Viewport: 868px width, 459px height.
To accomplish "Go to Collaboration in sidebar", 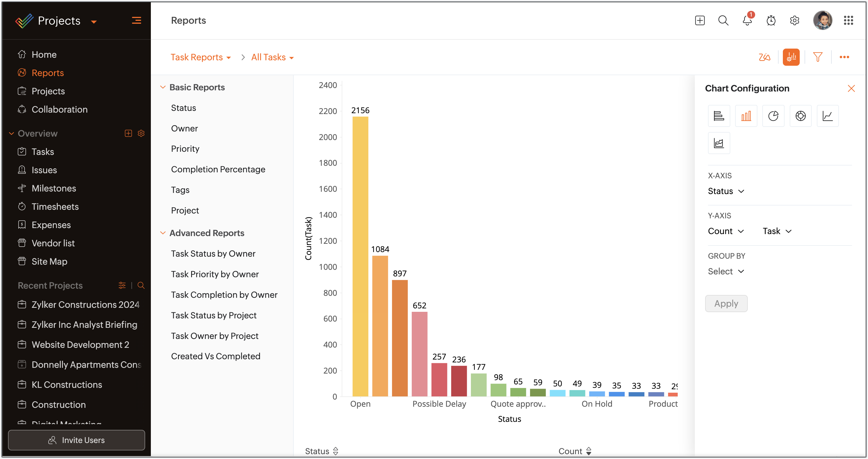I will click(59, 109).
